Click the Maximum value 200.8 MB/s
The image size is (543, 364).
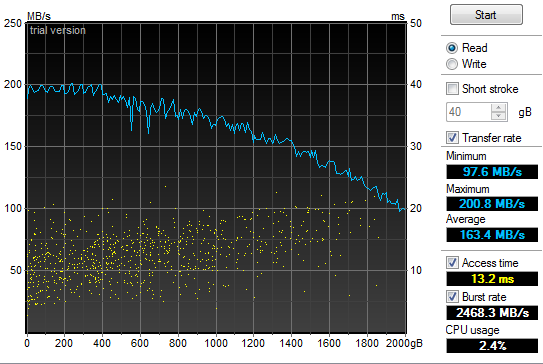coord(492,204)
